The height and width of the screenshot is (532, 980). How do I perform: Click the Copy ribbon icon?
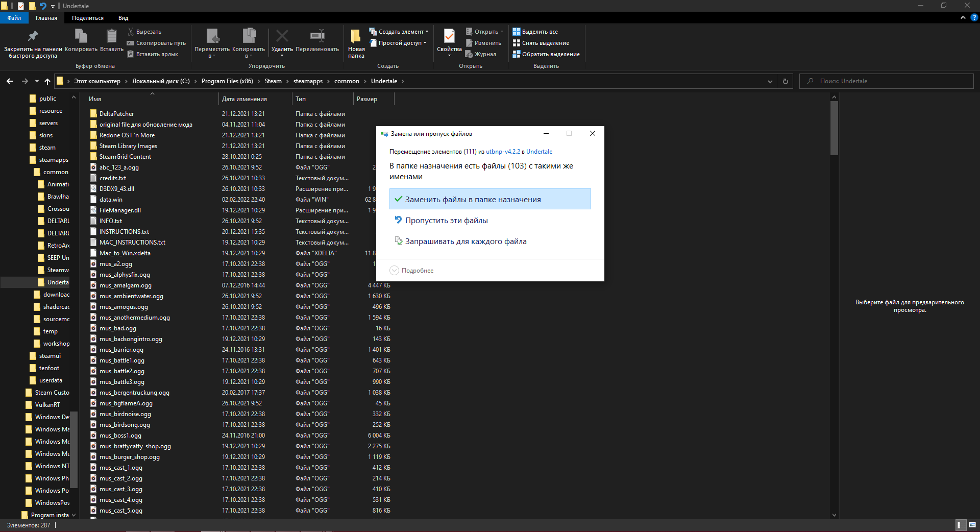pos(81,41)
